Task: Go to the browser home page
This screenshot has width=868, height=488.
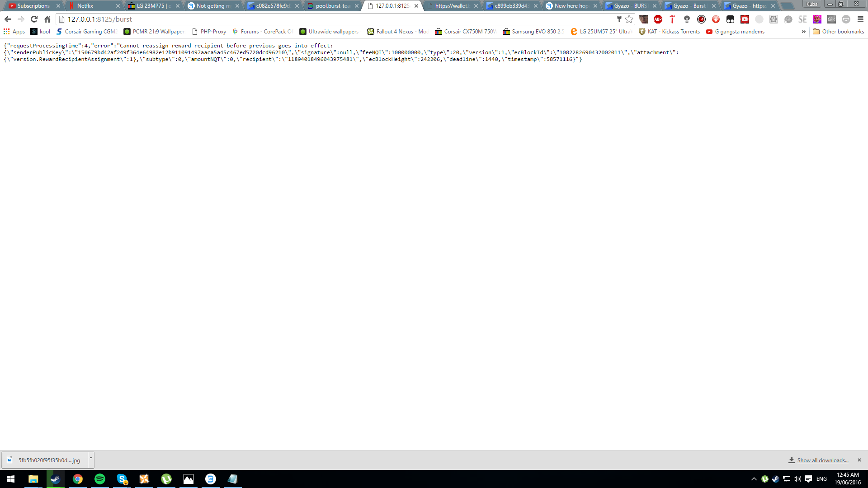Action: point(47,19)
